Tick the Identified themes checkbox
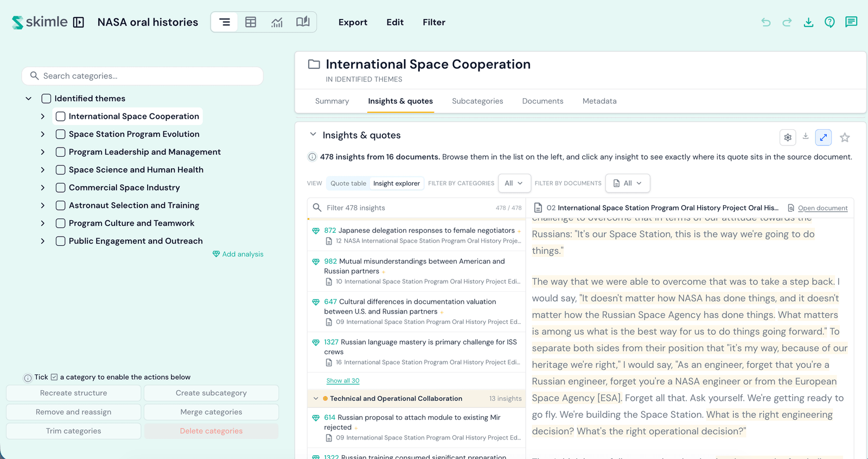868x459 pixels. tap(47, 99)
